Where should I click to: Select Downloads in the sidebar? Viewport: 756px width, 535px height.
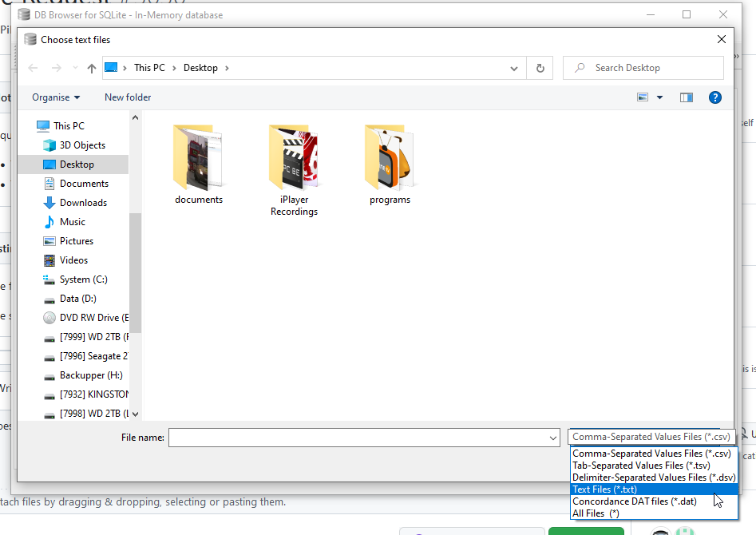pos(83,202)
